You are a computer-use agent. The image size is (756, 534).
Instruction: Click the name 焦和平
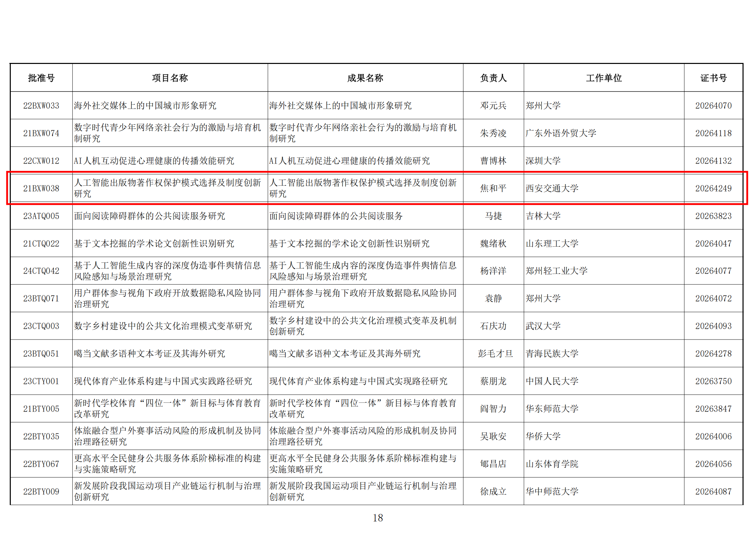[493, 188]
